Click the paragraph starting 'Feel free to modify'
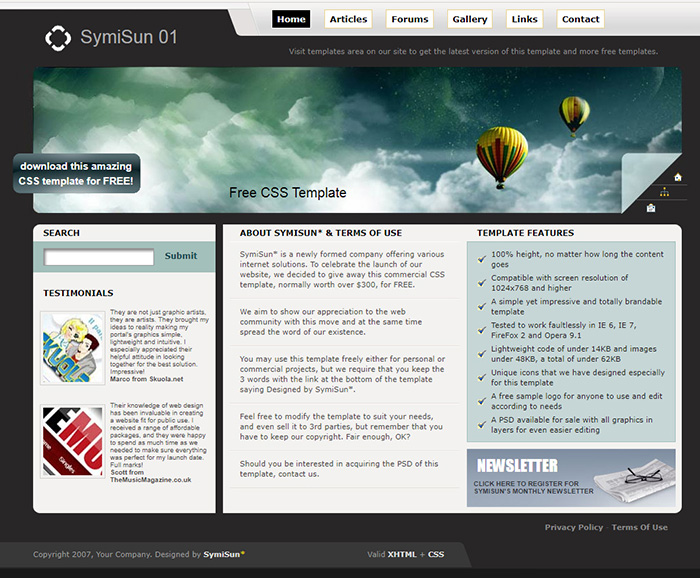700x578 pixels. point(341,426)
